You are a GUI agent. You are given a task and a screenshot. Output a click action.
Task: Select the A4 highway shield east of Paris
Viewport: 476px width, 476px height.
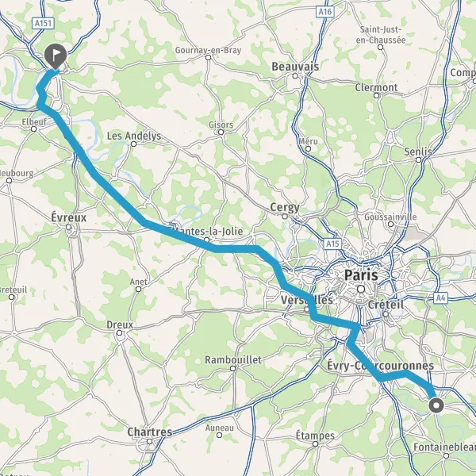coord(440,298)
